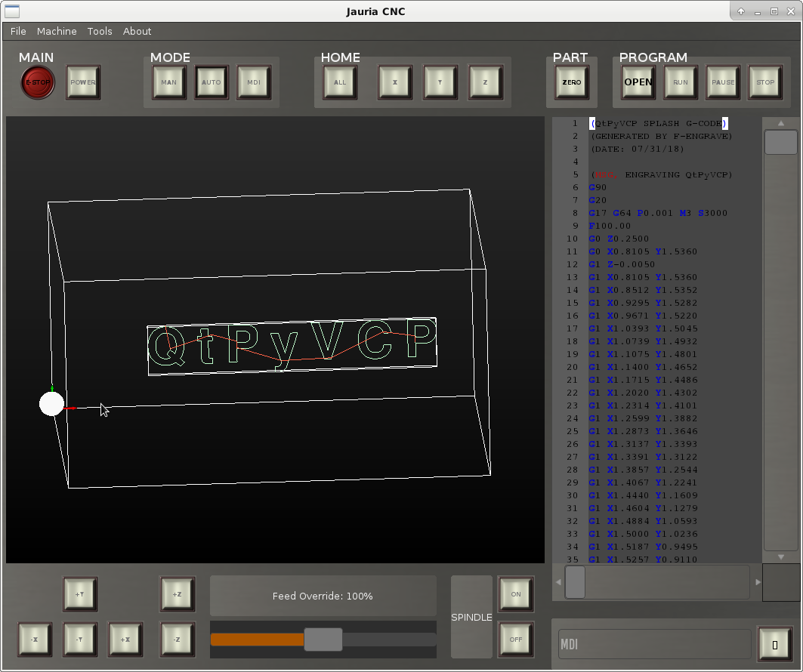Screen dimensions: 803x672
Task: Click the horizontal scrollbar left arrow
Action: (x=558, y=582)
